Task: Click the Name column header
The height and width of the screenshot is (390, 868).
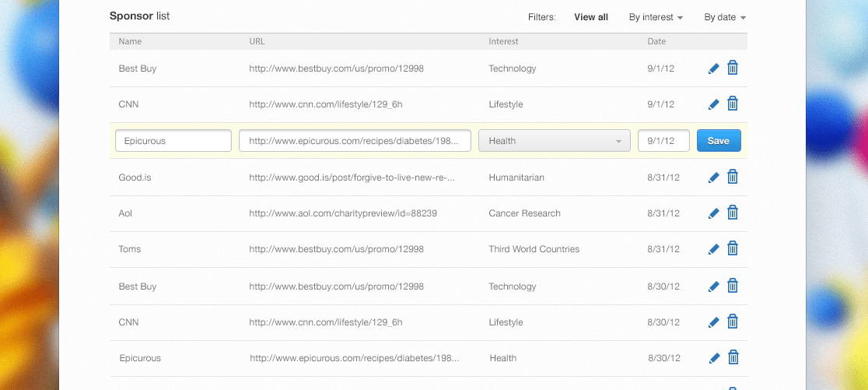Action: click(x=130, y=41)
